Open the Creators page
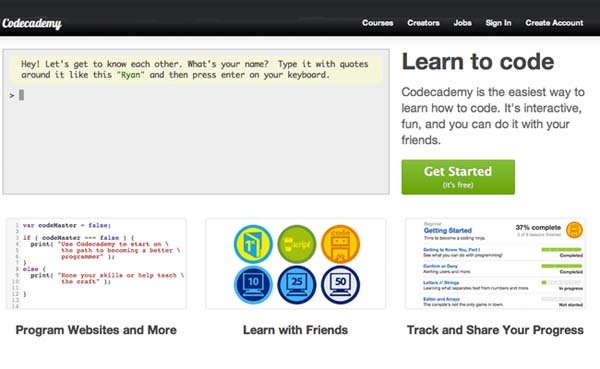 [x=423, y=23]
